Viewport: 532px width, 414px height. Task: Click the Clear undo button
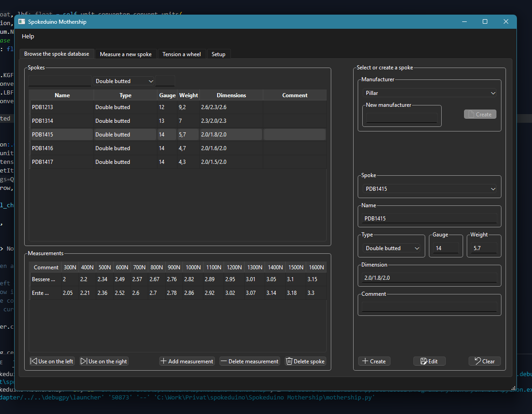coord(485,361)
